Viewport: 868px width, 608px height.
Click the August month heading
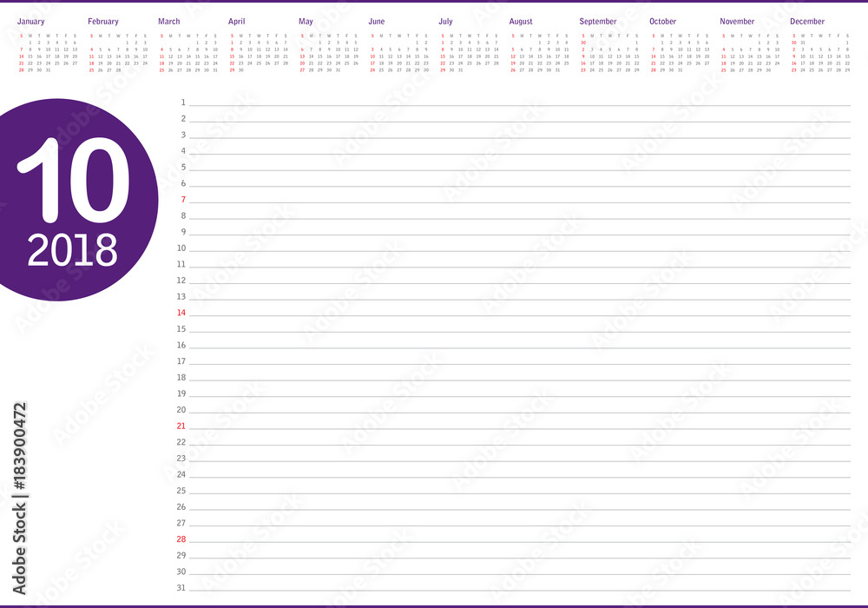521,22
